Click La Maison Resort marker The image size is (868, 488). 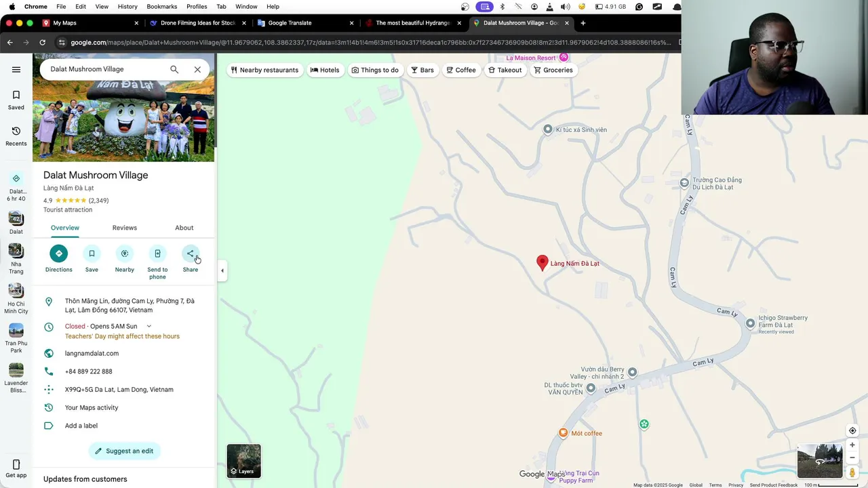[563, 58]
